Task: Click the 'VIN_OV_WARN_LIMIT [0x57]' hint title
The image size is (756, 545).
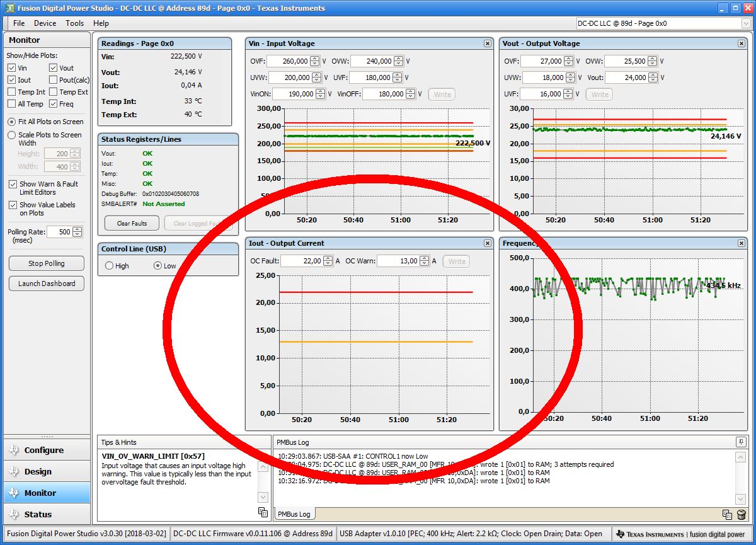Action: point(153,456)
